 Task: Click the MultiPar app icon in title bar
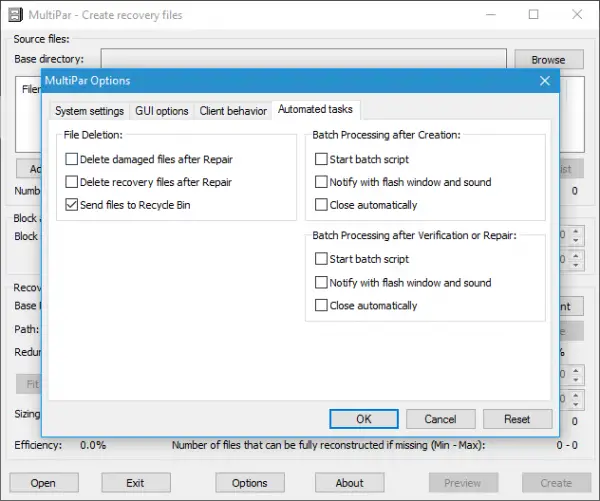tap(15, 15)
